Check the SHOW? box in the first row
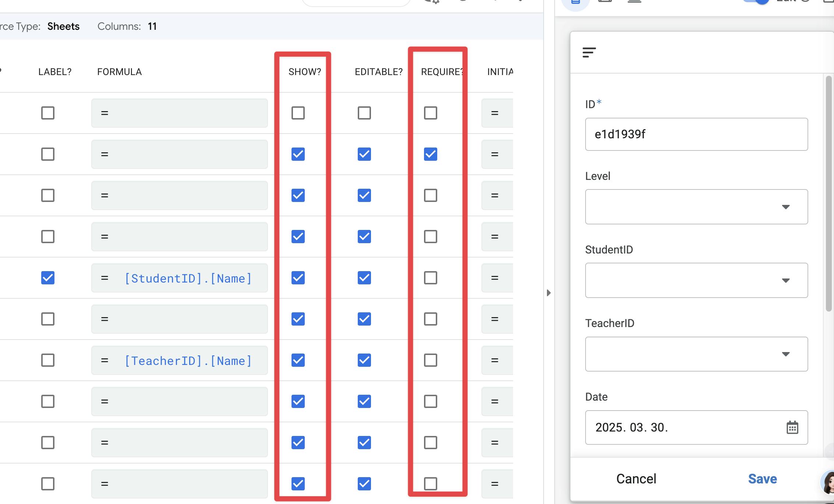This screenshot has width=834, height=504. click(x=298, y=113)
